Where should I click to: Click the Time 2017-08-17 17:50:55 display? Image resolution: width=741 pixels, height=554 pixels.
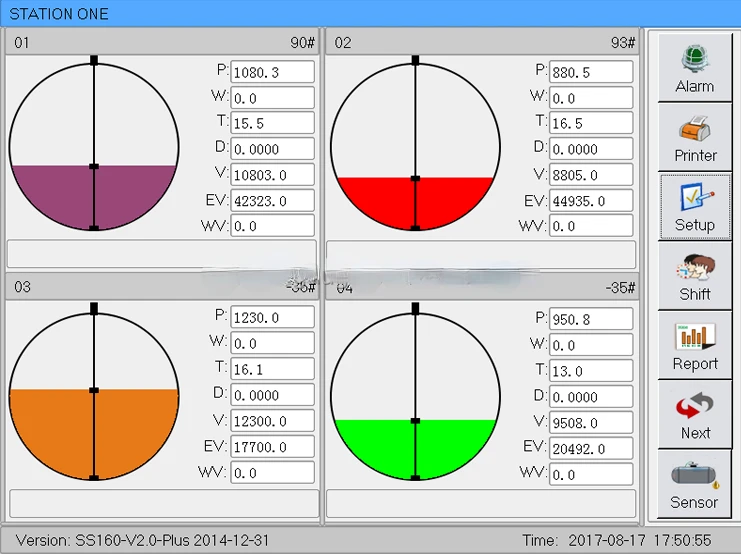click(617, 540)
